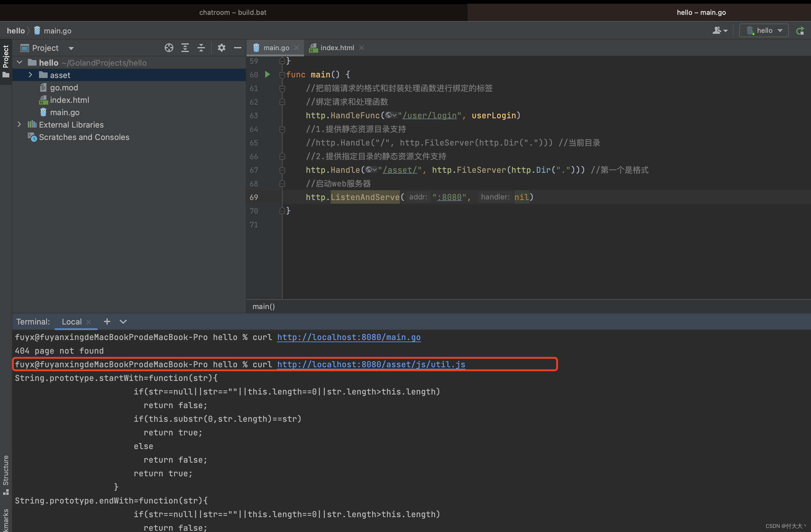Toggle the Structure tool window side tab
This screenshot has width=811, height=532.
click(x=6, y=474)
